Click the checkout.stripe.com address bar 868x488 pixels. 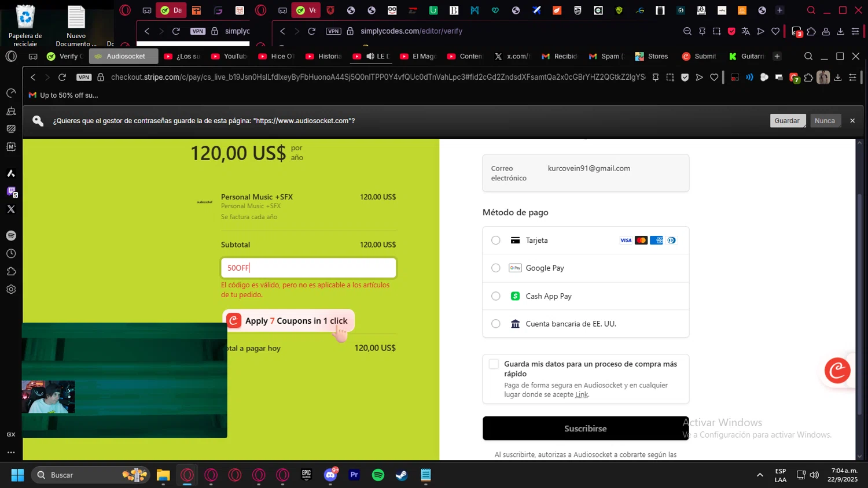377,77
